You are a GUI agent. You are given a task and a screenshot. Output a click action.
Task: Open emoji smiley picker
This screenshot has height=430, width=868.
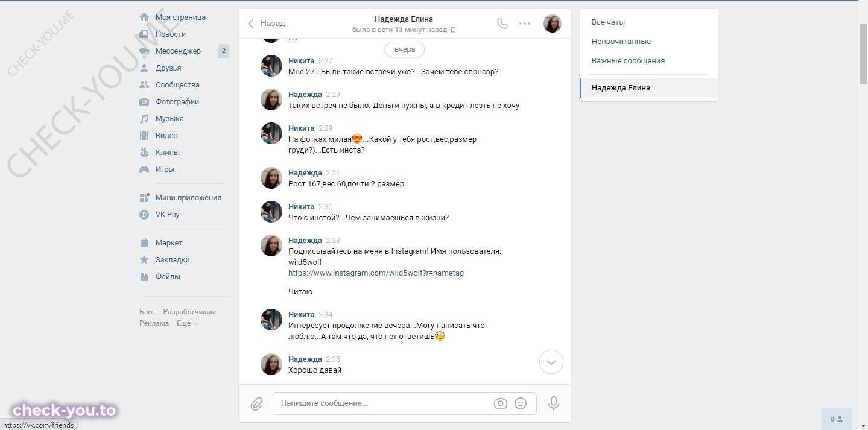[x=521, y=403]
